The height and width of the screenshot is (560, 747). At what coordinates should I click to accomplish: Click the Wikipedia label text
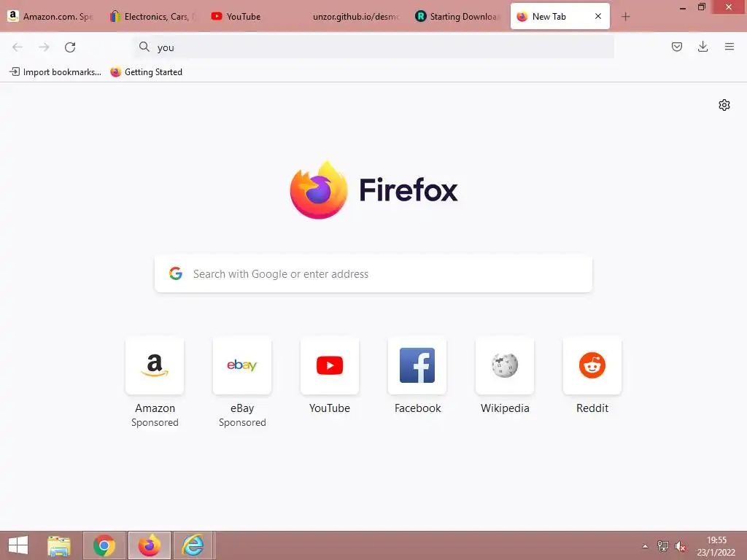[505, 408]
